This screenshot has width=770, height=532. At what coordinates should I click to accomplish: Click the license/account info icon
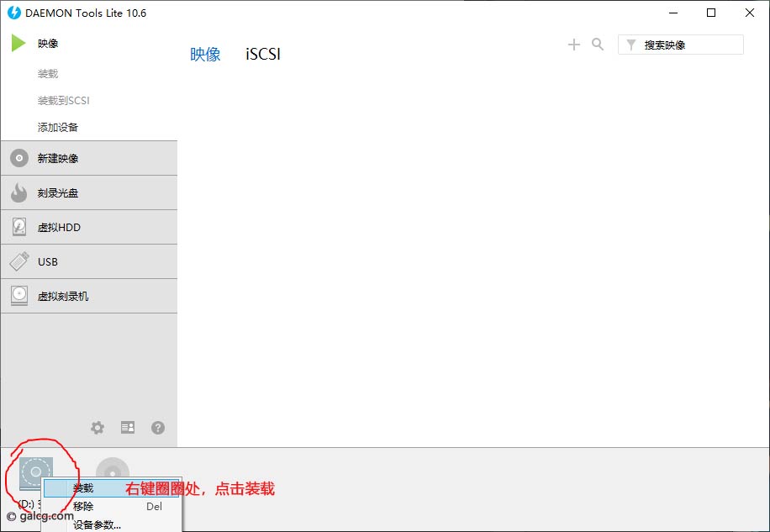coord(127,428)
